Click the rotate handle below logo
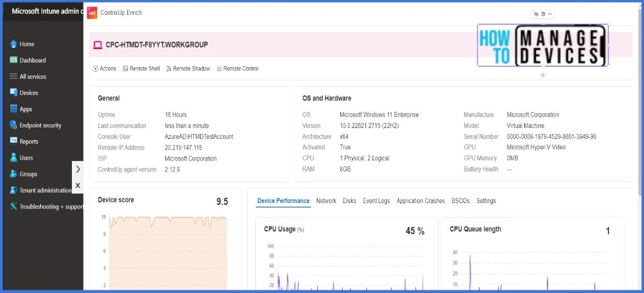This screenshot has width=644, height=293. pos(543,76)
